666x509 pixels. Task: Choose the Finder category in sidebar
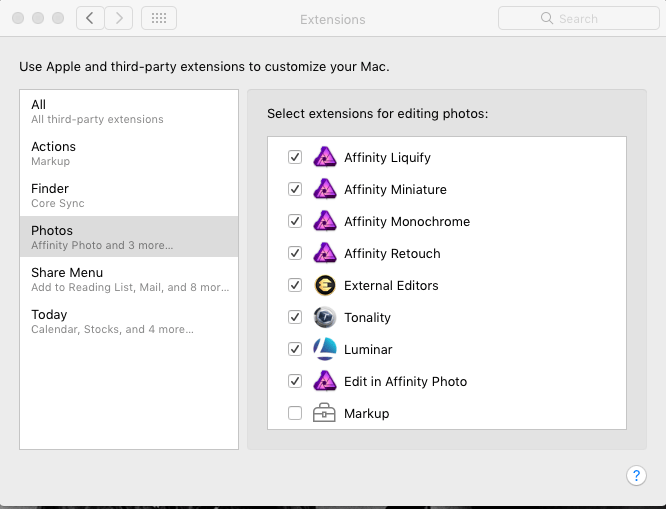(x=128, y=195)
